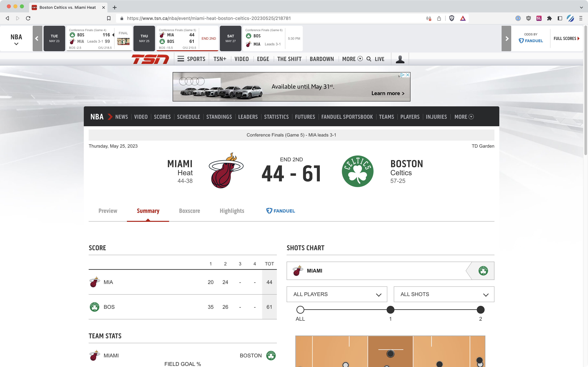Switch shots chart to Celtics using team arrow
Screen dimensions: 588x367
(483, 271)
